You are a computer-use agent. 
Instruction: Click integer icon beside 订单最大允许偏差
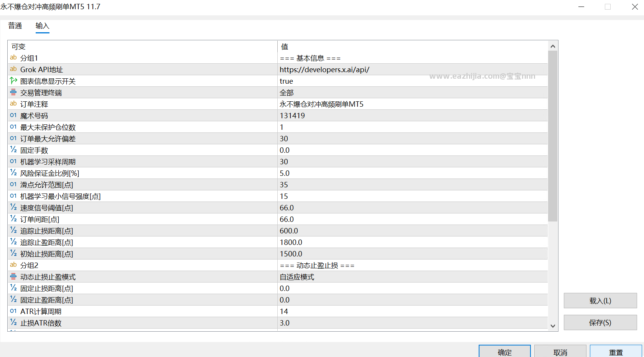click(13, 138)
